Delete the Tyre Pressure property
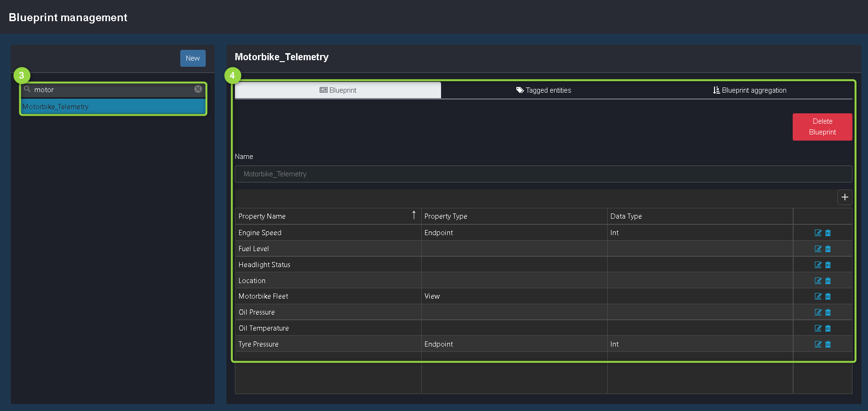Image resolution: width=868 pixels, height=411 pixels. [x=828, y=344]
